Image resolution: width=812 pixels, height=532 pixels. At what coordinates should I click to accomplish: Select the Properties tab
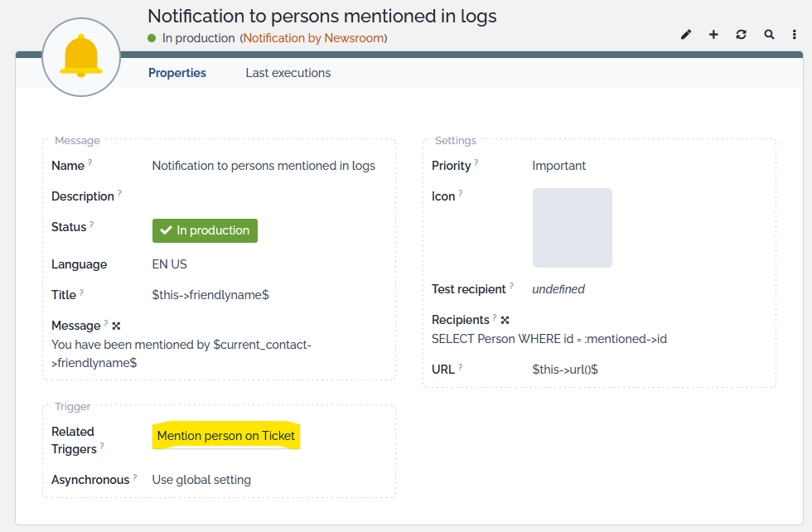click(x=177, y=73)
